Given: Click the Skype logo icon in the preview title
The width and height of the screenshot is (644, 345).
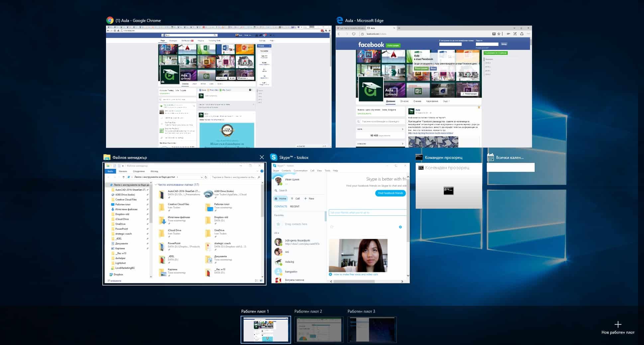Looking at the screenshot, I should [x=274, y=157].
